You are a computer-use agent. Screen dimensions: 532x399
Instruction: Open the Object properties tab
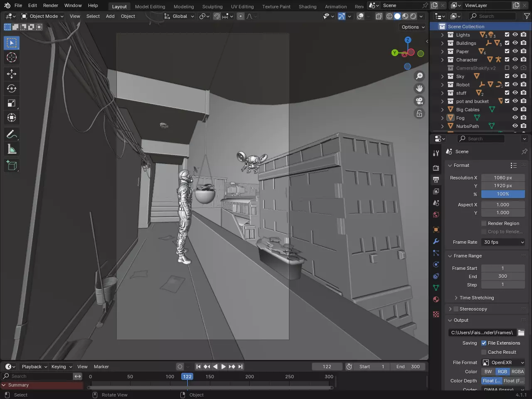tap(436, 230)
